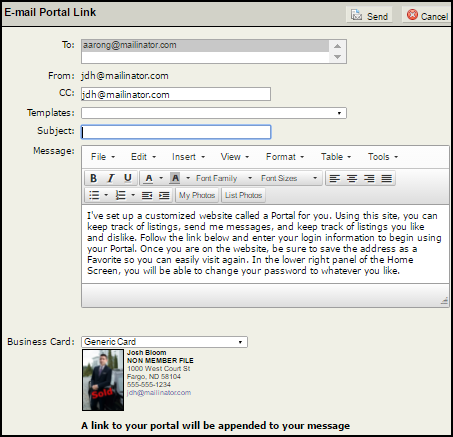
Task: Click To list scroll down arrow
Action: [x=337, y=57]
